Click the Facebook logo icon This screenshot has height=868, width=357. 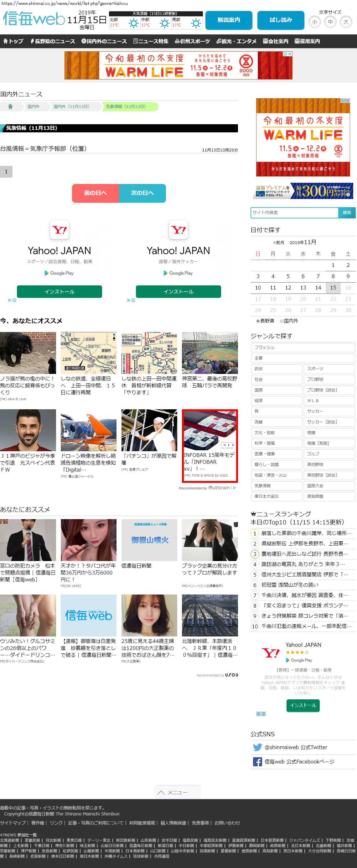pyautogui.click(x=257, y=762)
